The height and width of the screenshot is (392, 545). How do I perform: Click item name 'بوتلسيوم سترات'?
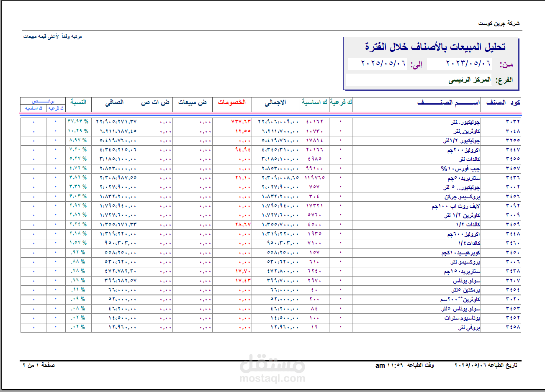462,318
